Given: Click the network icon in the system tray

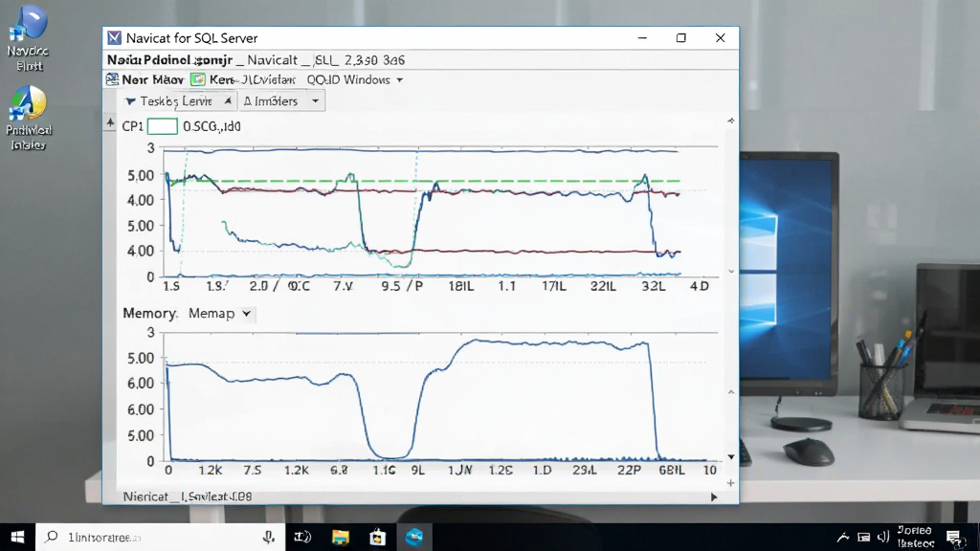Looking at the screenshot, I should [864, 538].
